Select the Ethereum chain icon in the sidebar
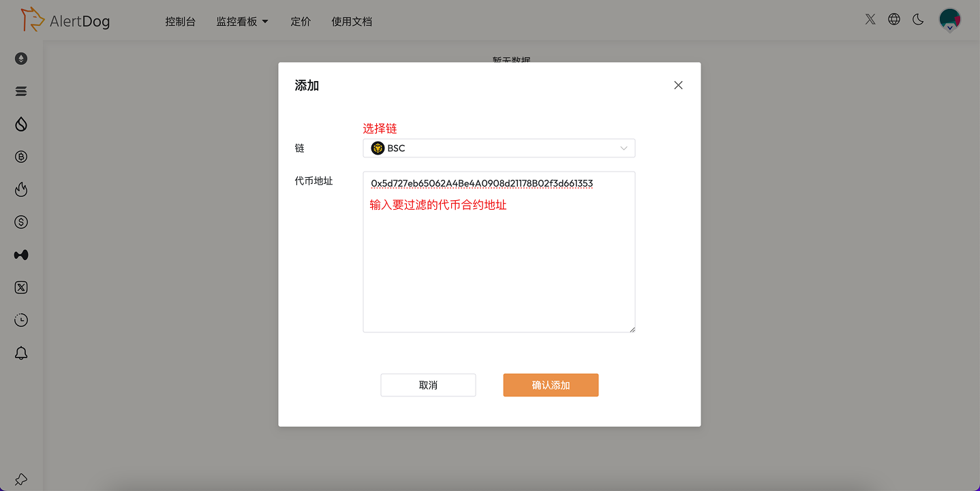This screenshot has height=491, width=980. click(x=20, y=59)
